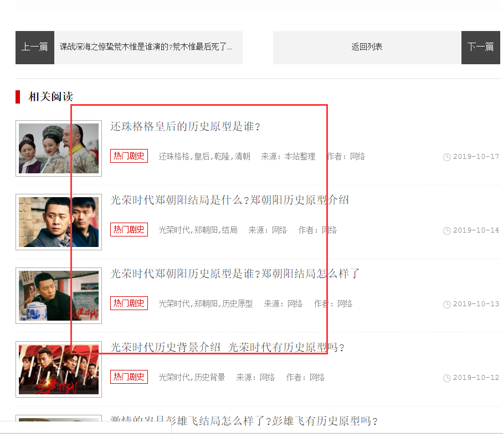Open previous article 谍战深海之惊蛰荒木惟是谁演的 link
This screenshot has width=503, height=448.
tap(146, 47)
